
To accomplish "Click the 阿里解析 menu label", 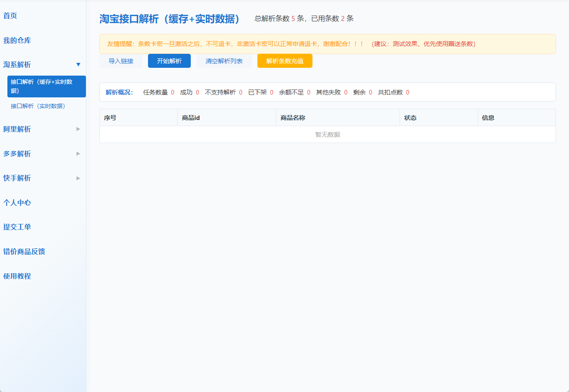I will (17, 129).
